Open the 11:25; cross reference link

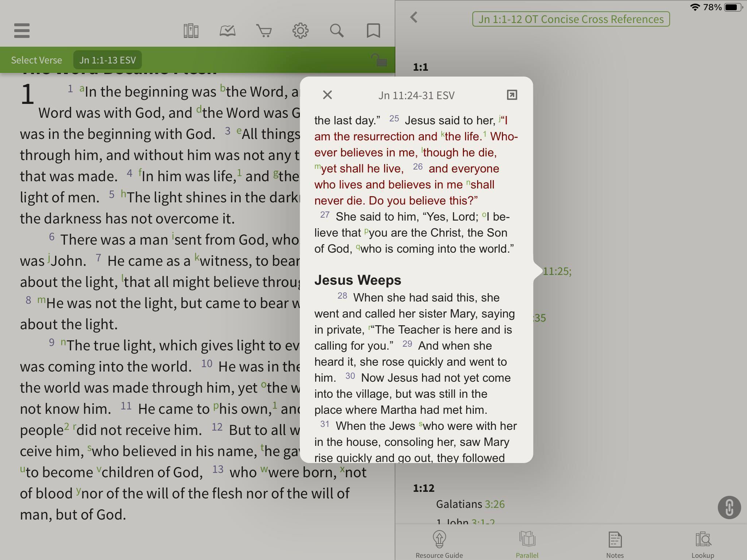click(557, 271)
